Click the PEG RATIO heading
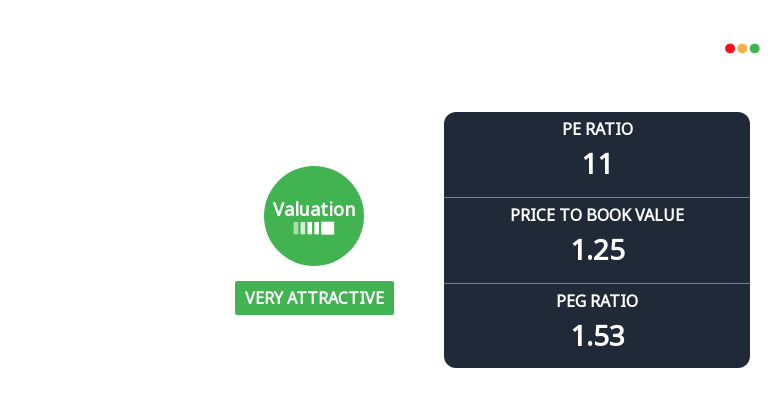 click(x=597, y=300)
